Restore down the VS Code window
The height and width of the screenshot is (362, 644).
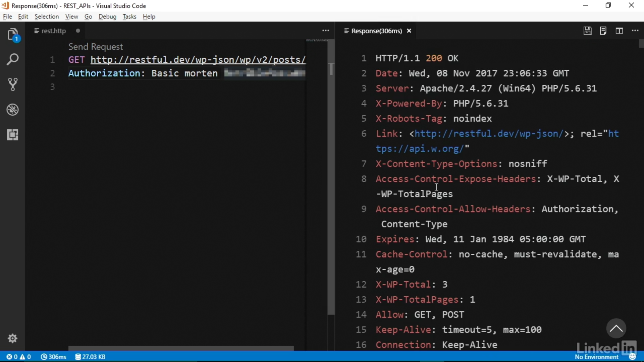pyautogui.click(x=608, y=5)
